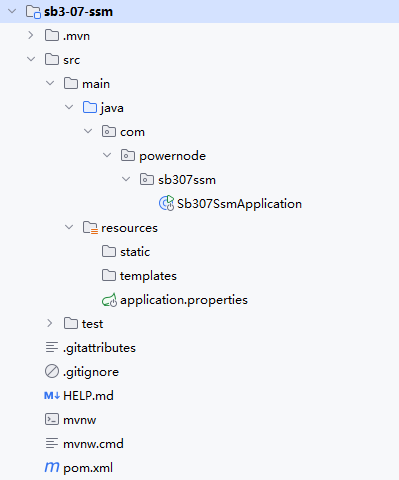Click the mvnw shell script icon
The height and width of the screenshot is (480, 399).
click(x=52, y=419)
